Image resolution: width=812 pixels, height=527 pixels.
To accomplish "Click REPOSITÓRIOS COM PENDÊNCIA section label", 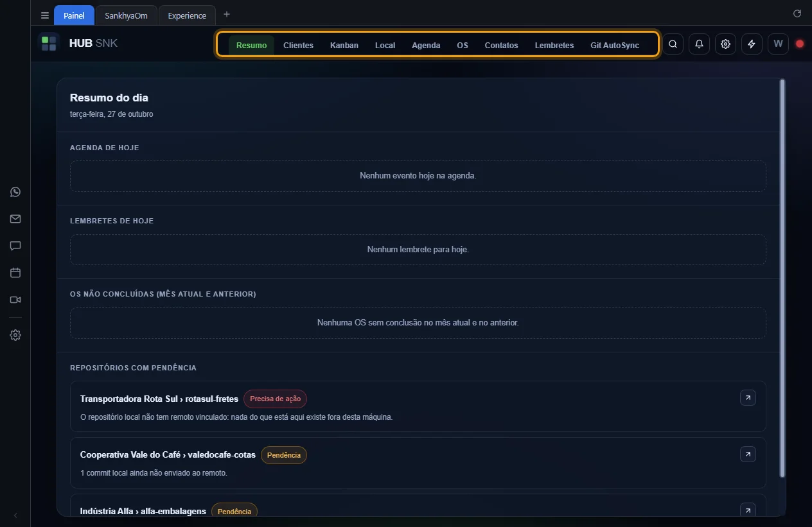I will pyautogui.click(x=133, y=368).
